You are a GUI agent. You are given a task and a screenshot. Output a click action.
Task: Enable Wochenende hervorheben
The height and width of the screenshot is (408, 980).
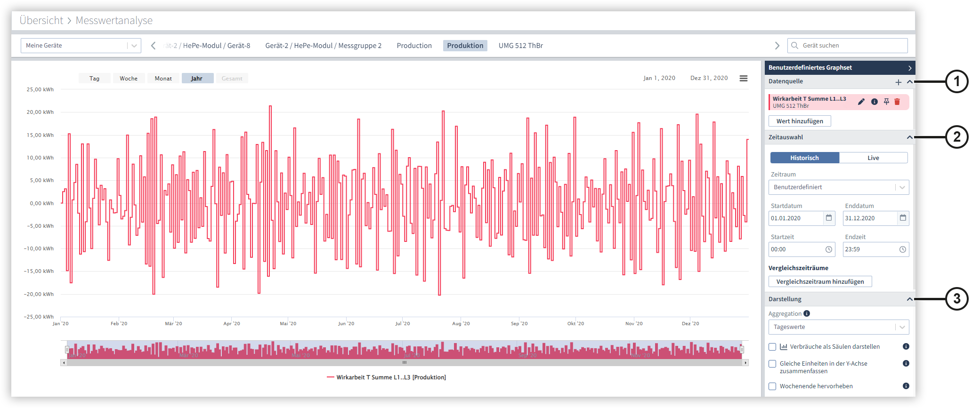(x=772, y=386)
